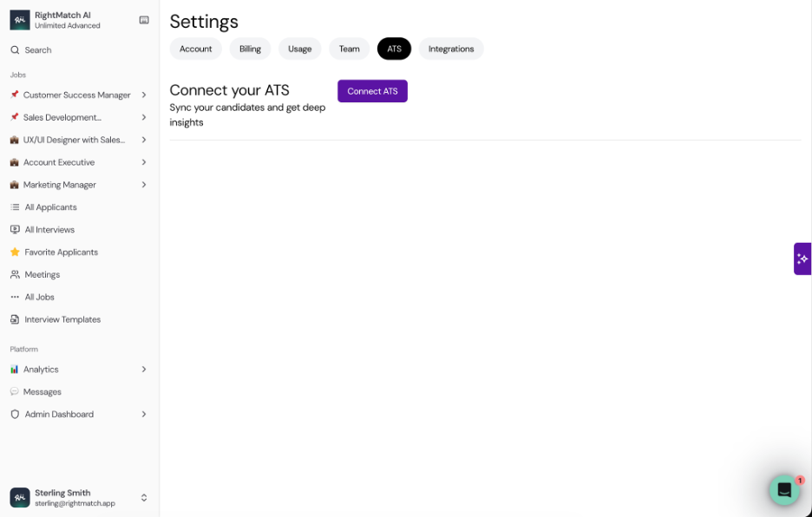
Task: Open the purple AI sparkle side tab
Action: tap(802, 258)
